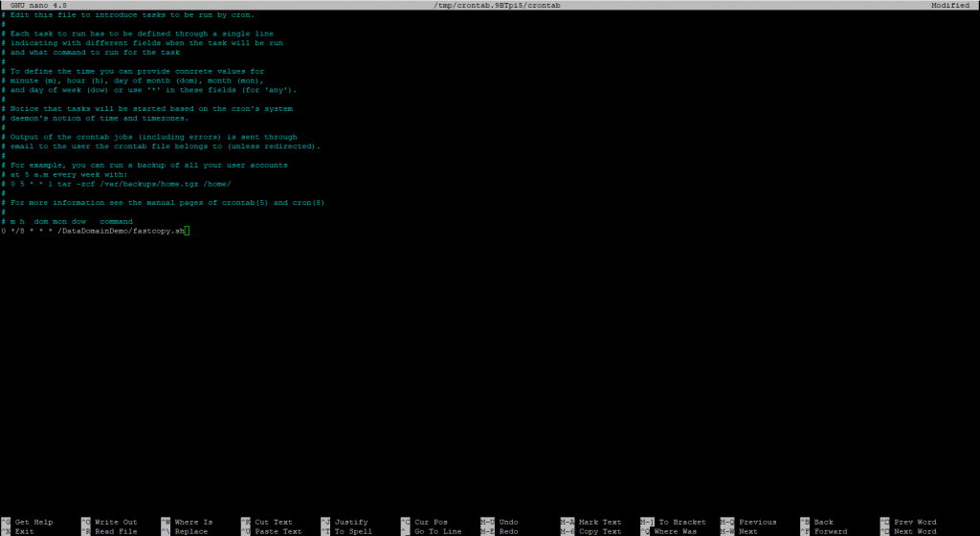
Task: Click the Prev Word shortcut label
Action: point(915,522)
